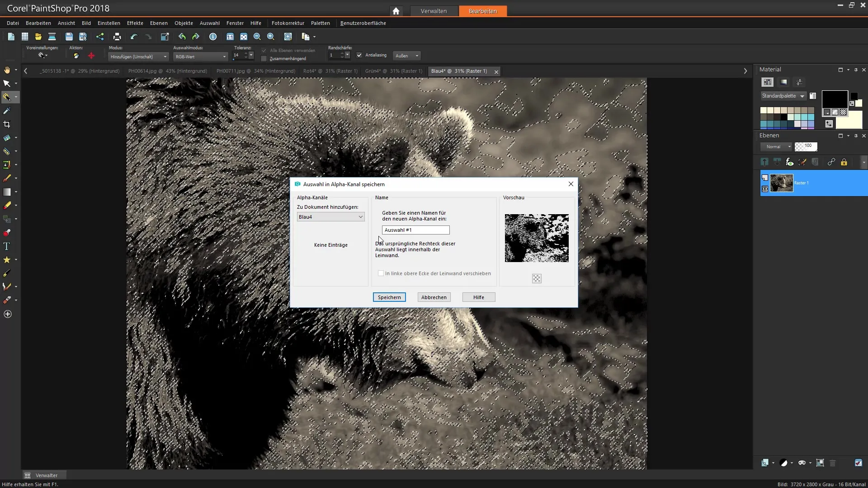The width and height of the screenshot is (868, 488).
Task: Toggle transparency preview button under Vorschau
Action: [x=537, y=279]
